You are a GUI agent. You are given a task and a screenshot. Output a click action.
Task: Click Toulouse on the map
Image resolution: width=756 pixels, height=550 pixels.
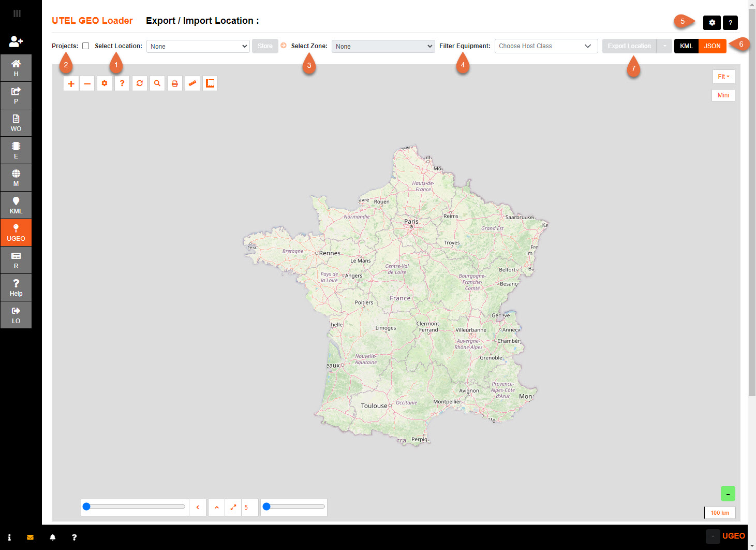click(x=374, y=406)
